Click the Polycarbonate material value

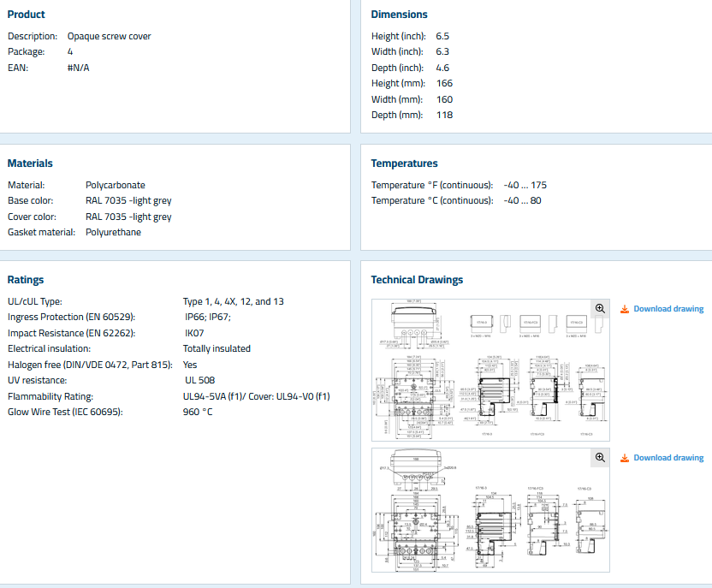point(116,185)
